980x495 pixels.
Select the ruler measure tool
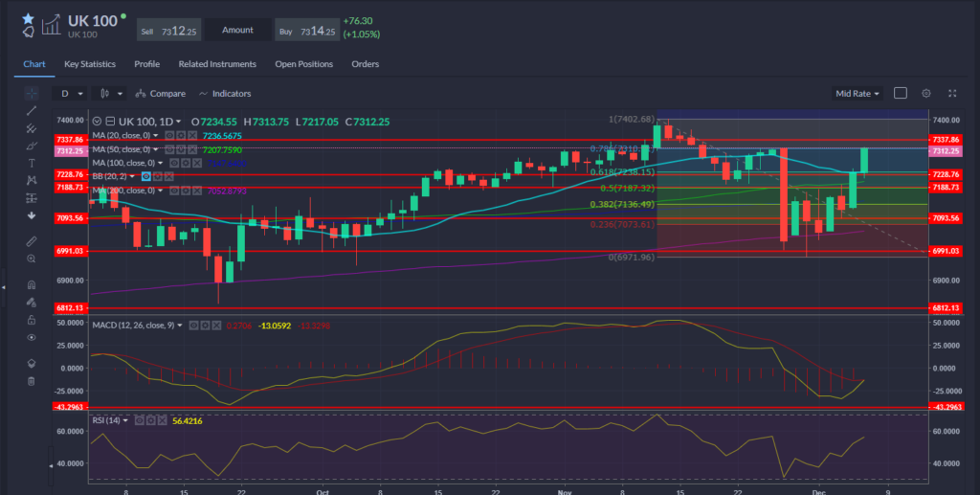32,240
